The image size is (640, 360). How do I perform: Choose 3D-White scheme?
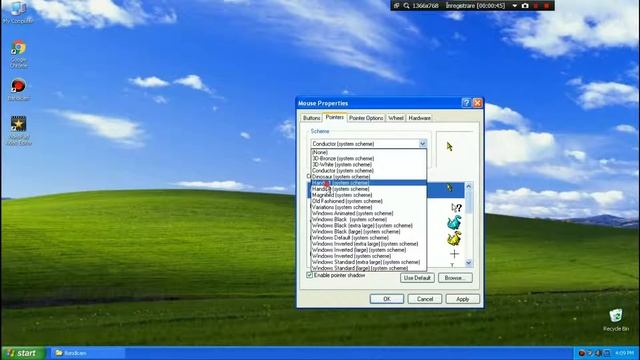[x=369, y=164]
